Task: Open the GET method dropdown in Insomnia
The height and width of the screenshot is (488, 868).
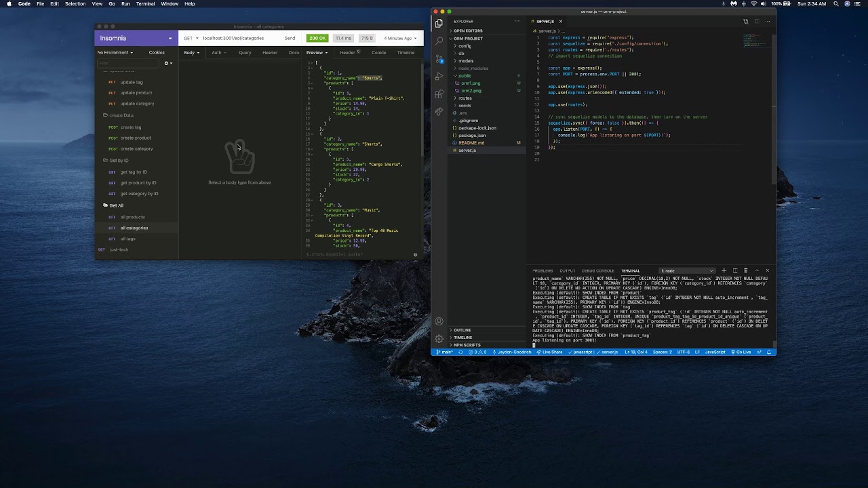Action: [x=191, y=38]
